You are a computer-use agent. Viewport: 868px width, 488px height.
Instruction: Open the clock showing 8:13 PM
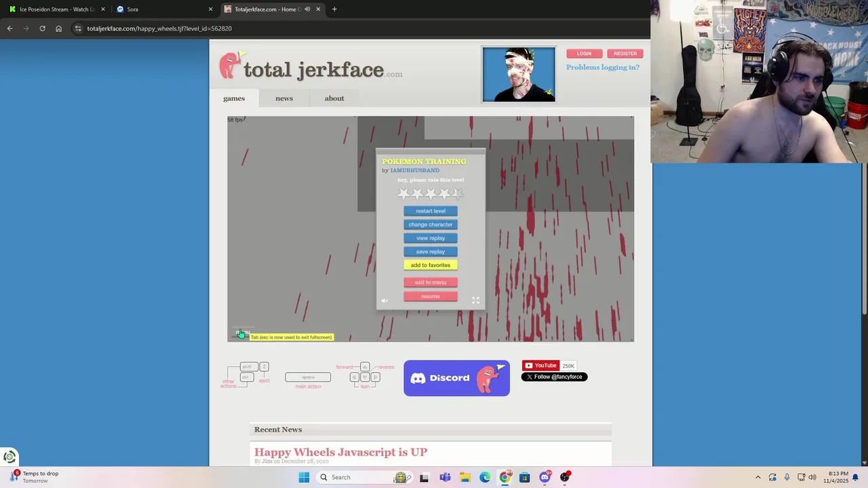pos(835,477)
